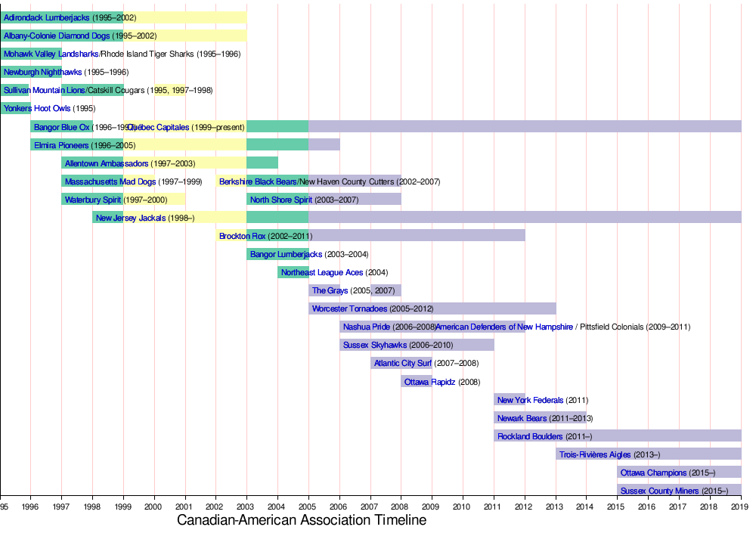Image resolution: width=756 pixels, height=533 pixels.
Task: Select the Sussex County Miners link
Action: pos(659,491)
